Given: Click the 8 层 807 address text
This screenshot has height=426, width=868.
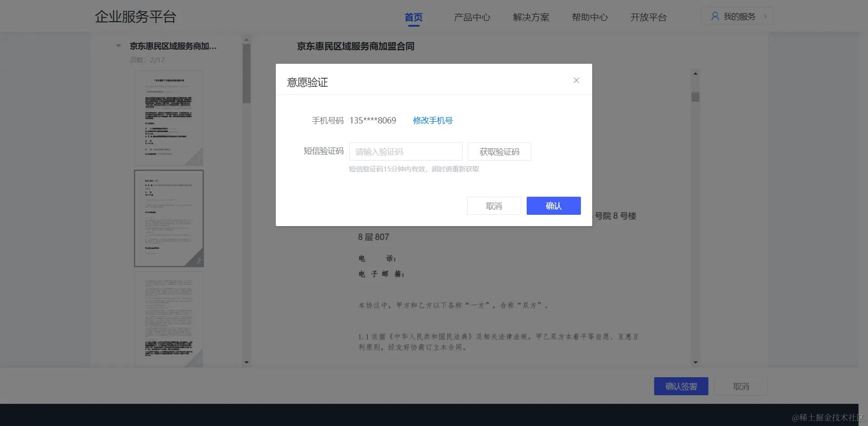Looking at the screenshot, I should pyautogui.click(x=373, y=237).
